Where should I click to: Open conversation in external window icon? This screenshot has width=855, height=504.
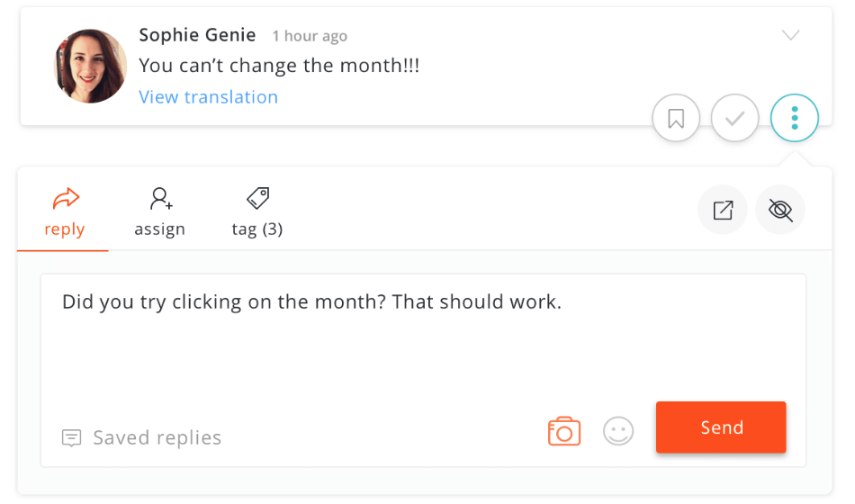point(723,211)
